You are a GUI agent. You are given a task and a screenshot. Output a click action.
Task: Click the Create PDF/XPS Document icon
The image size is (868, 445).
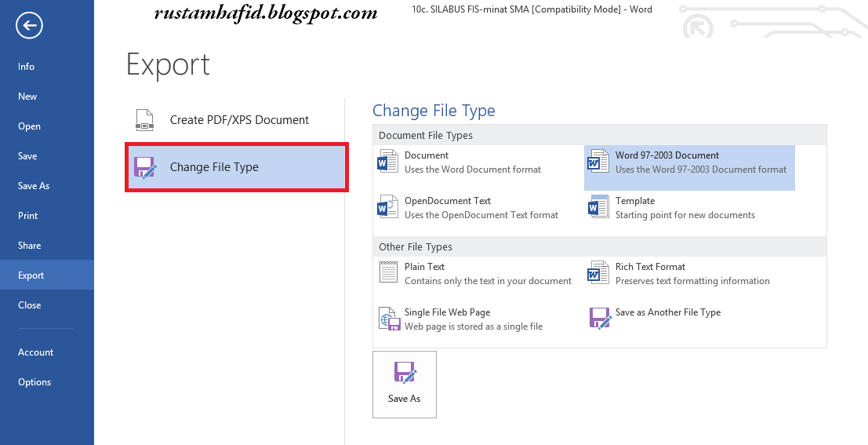(x=144, y=120)
